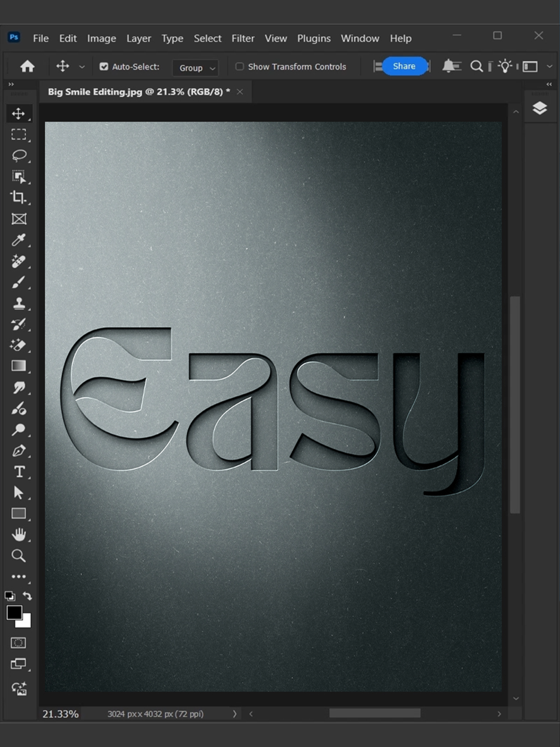560x747 pixels.
Task: Reset default foreground and background colors
Action: click(x=10, y=596)
